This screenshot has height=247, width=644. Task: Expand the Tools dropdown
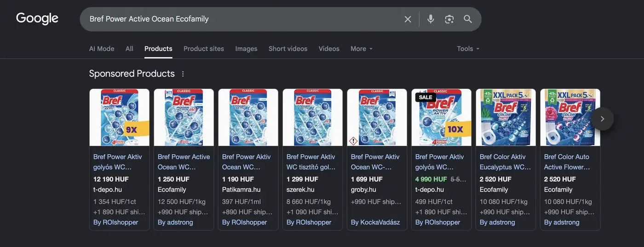[468, 48]
